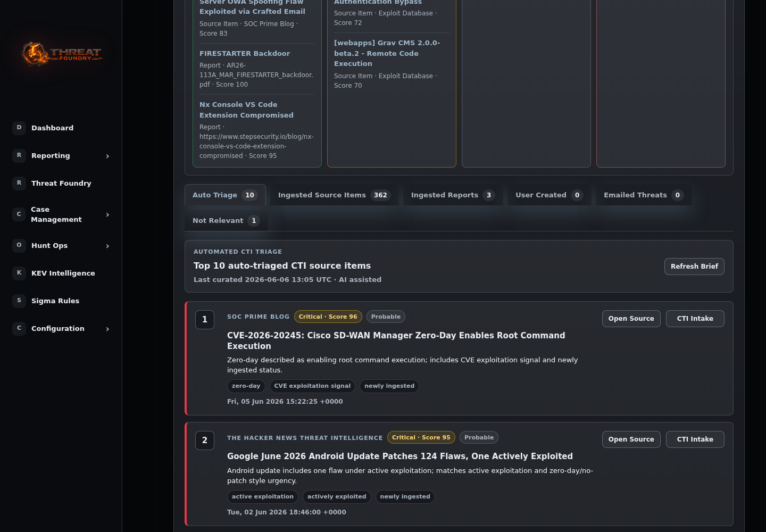This screenshot has width=766, height=532.
Task: Click 'Last curated 2026-06-06 13:05 UTC' text
Action: pyautogui.click(x=262, y=279)
